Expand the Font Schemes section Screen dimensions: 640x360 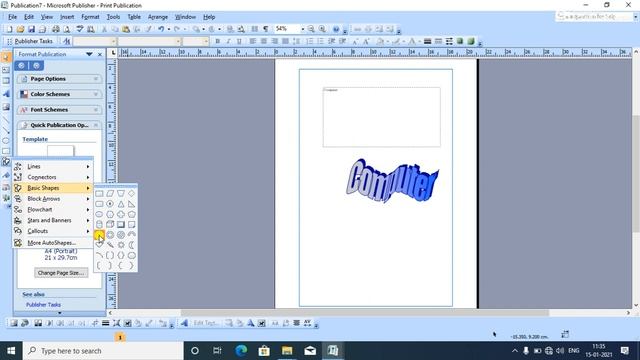pos(59,110)
